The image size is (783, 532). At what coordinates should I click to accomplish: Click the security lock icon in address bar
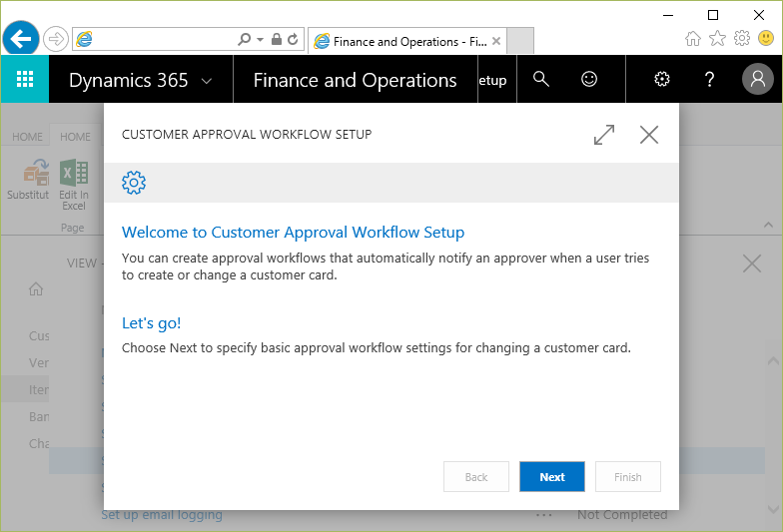(276, 39)
